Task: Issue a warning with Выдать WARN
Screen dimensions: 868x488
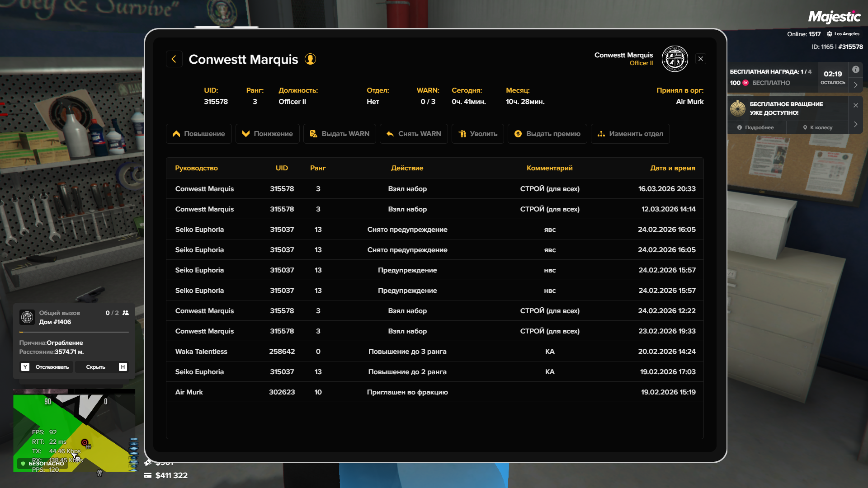Action: coord(340,134)
